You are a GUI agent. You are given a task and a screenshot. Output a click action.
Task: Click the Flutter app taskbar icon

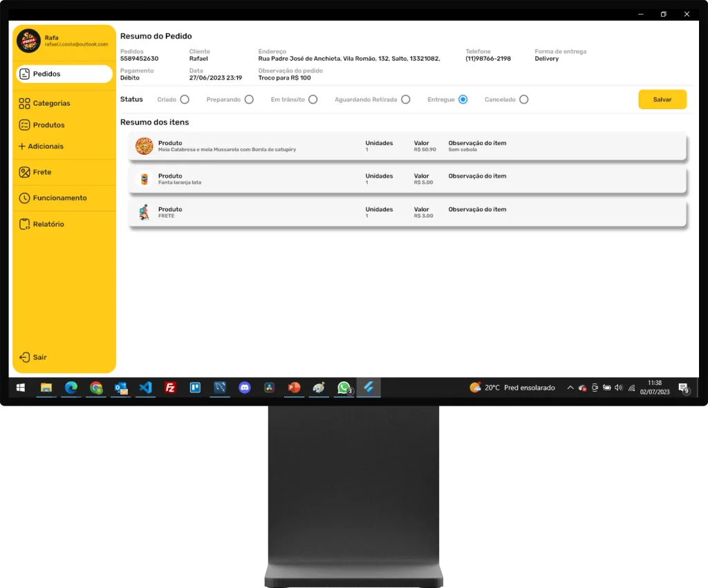(x=369, y=388)
